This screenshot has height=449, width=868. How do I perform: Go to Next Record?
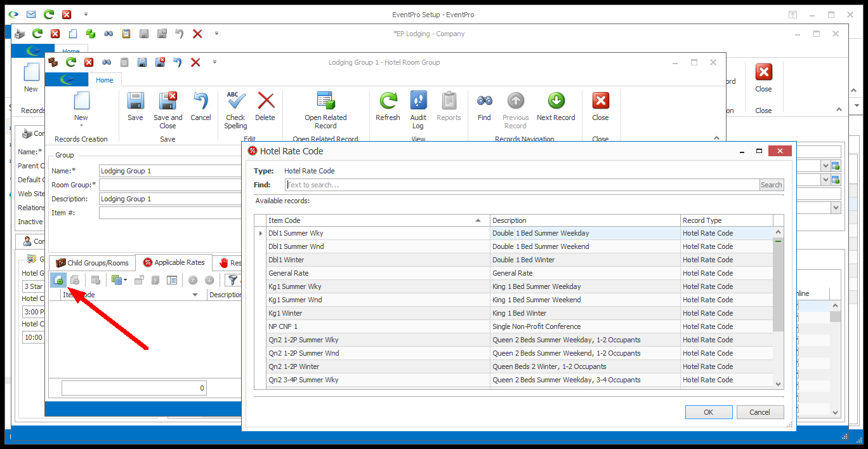556,106
